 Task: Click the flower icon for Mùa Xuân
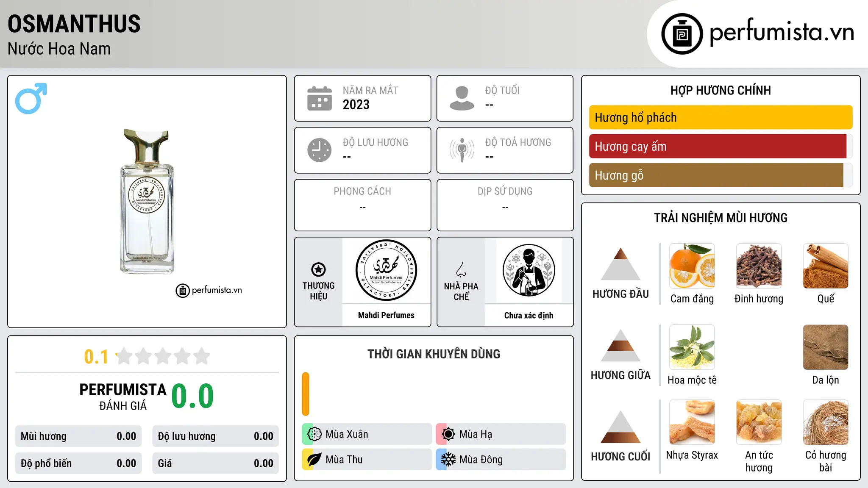pos(314,434)
